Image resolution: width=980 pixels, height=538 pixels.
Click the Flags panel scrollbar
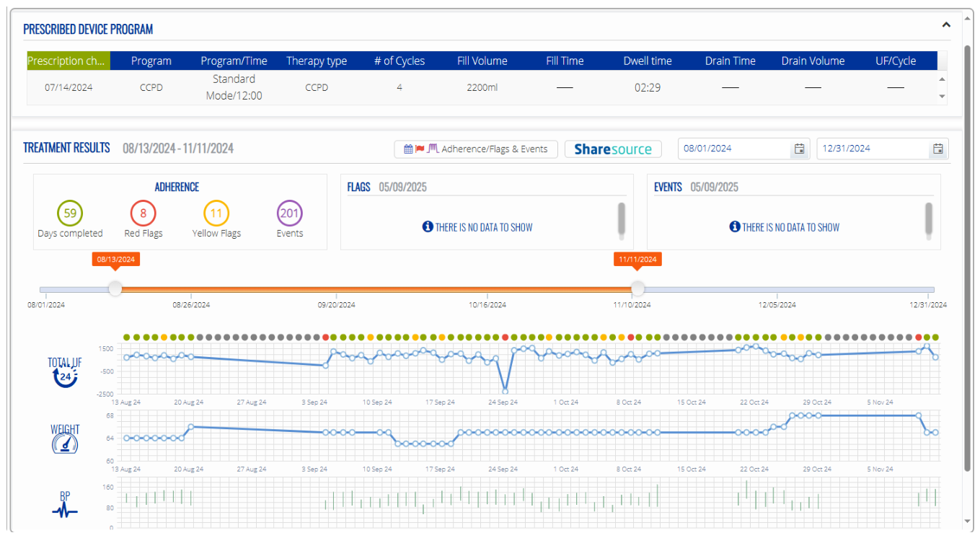[622, 220]
